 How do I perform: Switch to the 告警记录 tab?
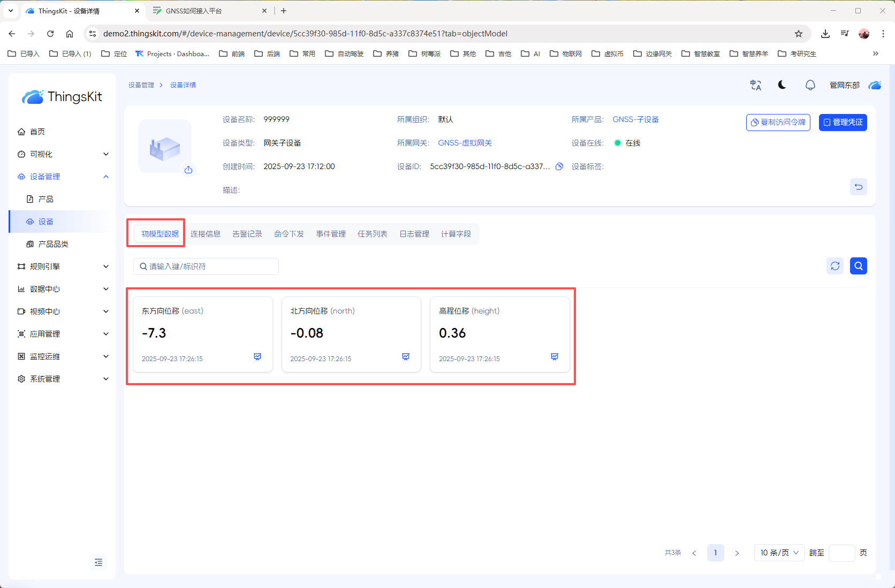coord(247,234)
